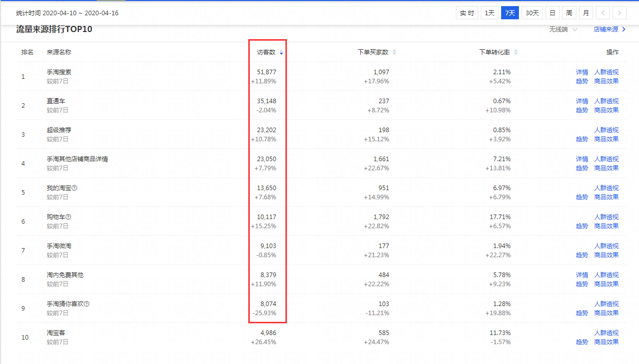The height and width of the screenshot is (364, 639).
Task: Open the 无线端 dropdown
Action: (x=563, y=29)
